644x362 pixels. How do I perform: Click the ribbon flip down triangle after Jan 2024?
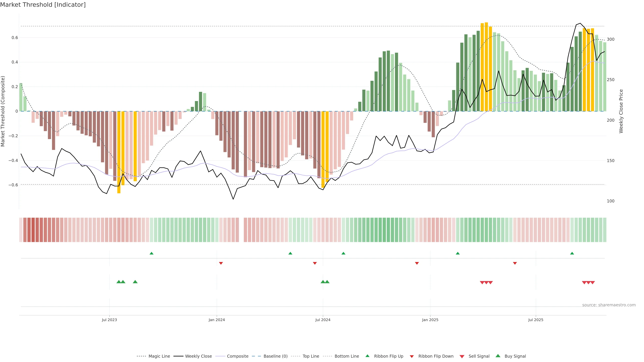[221, 263]
